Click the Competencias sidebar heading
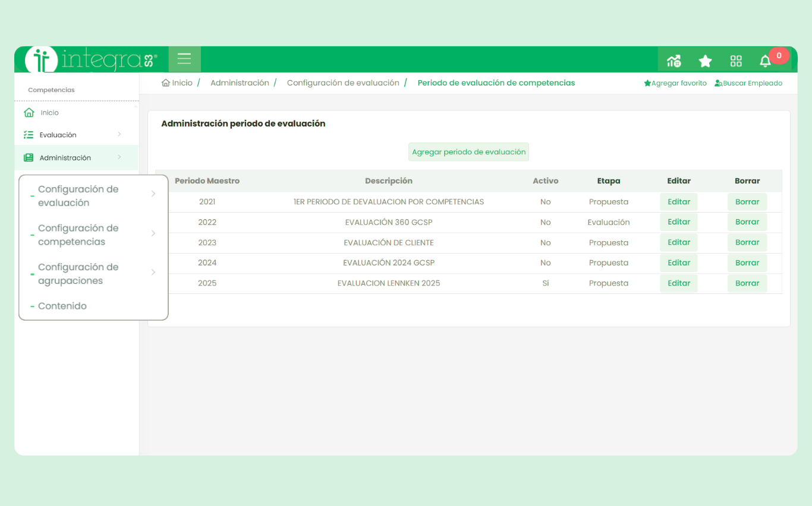Viewport: 812px width, 506px height. click(x=51, y=90)
